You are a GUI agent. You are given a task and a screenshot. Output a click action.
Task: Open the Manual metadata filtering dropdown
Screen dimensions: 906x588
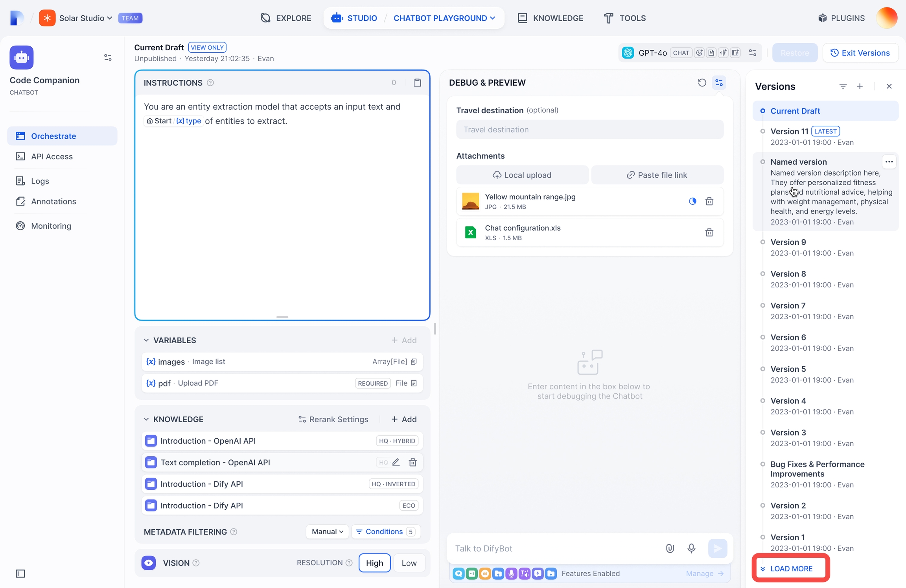(327, 531)
